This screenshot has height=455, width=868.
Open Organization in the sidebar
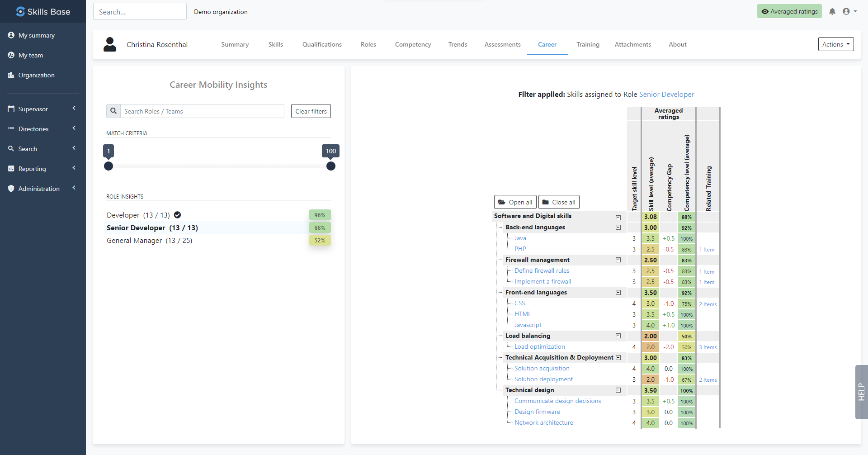click(36, 75)
